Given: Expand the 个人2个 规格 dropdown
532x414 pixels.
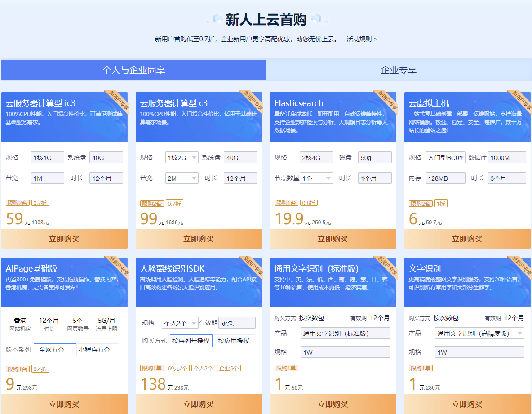Looking at the screenshot, I should pyautogui.click(x=180, y=323).
